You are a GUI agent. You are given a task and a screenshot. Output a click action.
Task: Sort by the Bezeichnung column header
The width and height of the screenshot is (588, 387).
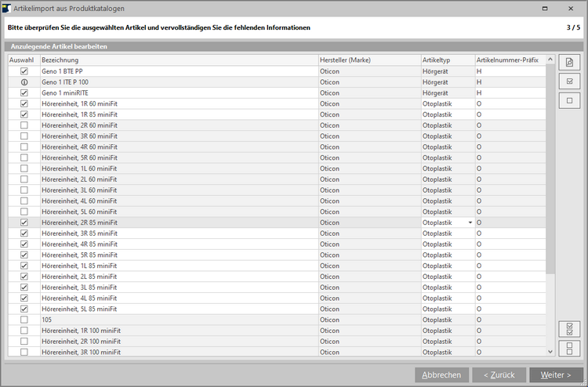pos(180,60)
